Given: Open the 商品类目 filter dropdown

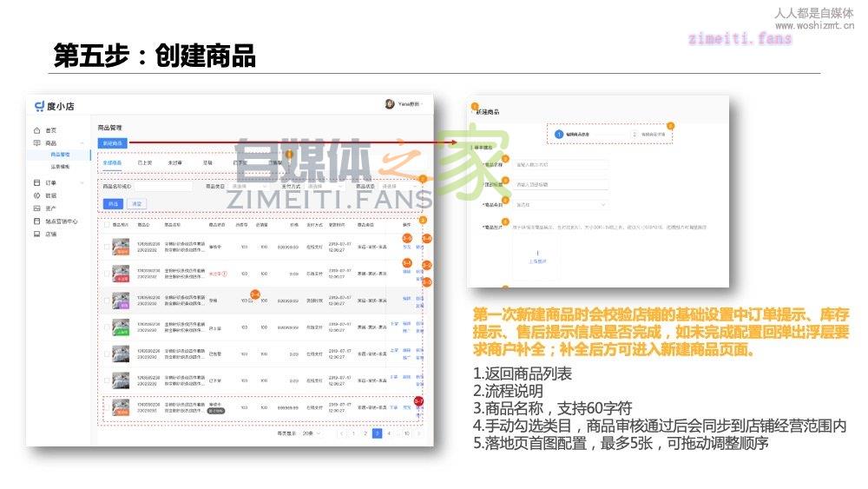Looking at the screenshot, I should [248, 186].
